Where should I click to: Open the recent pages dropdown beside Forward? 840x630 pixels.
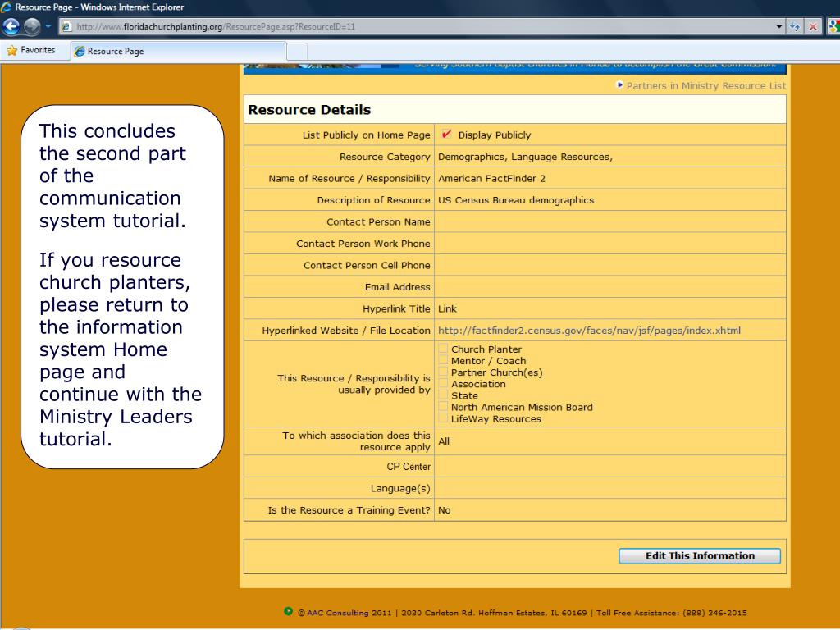tap(48, 26)
